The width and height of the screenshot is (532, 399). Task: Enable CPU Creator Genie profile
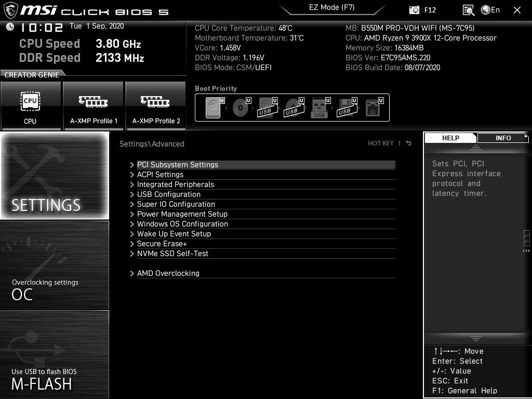[x=31, y=106]
